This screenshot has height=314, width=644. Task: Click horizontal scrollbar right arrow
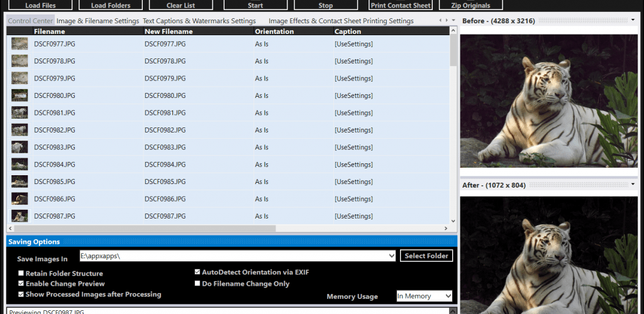click(x=446, y=229)
